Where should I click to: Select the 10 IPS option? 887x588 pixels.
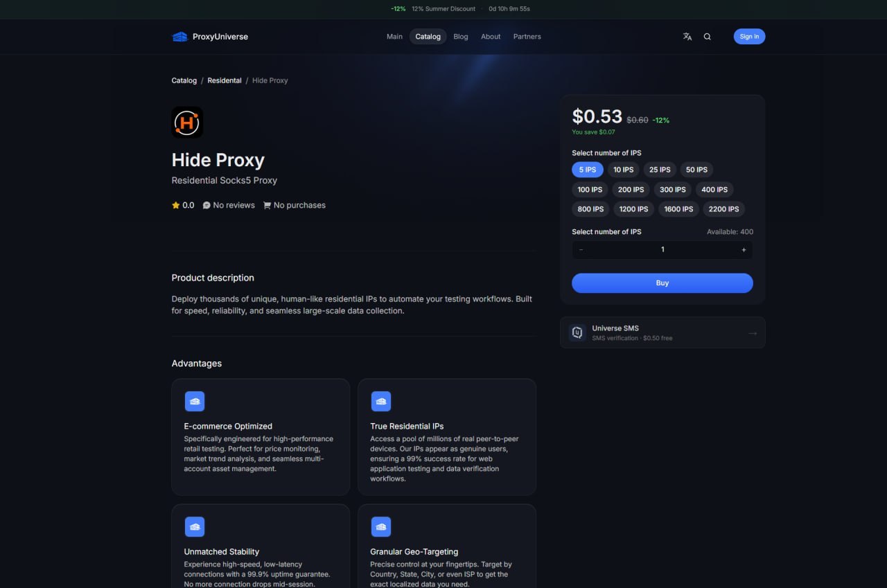pyautogui.click(x=623, y=170)
